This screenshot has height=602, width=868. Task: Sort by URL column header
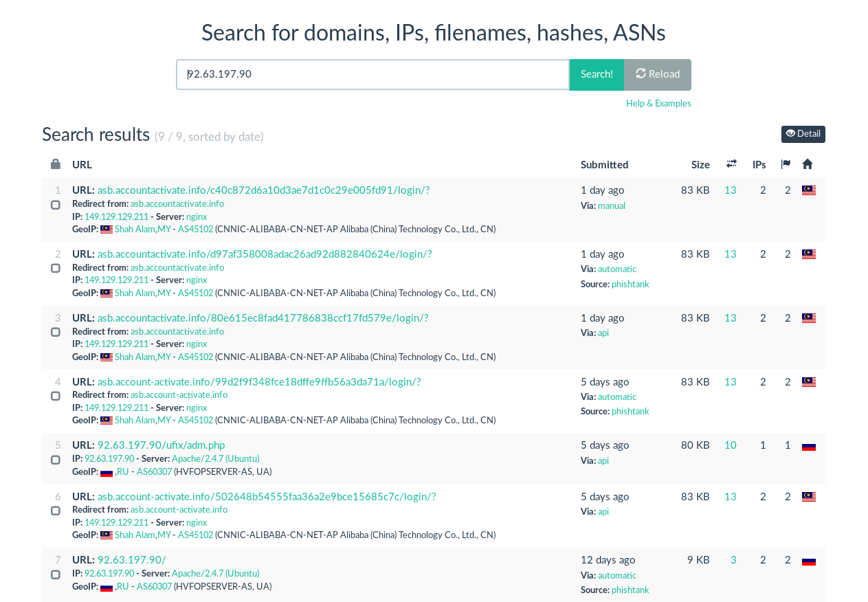point(82,165)
